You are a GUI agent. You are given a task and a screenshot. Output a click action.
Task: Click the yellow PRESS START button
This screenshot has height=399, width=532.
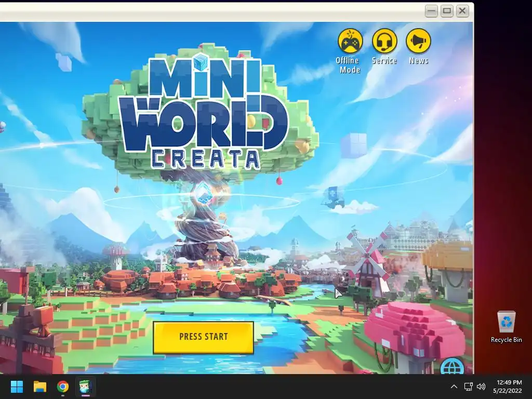(x=203, y=337)
